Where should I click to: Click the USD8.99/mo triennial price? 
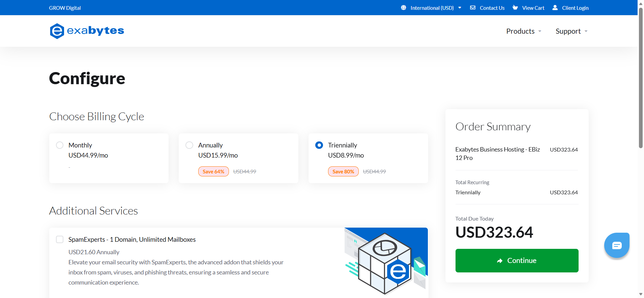click(x=346, y=155)
